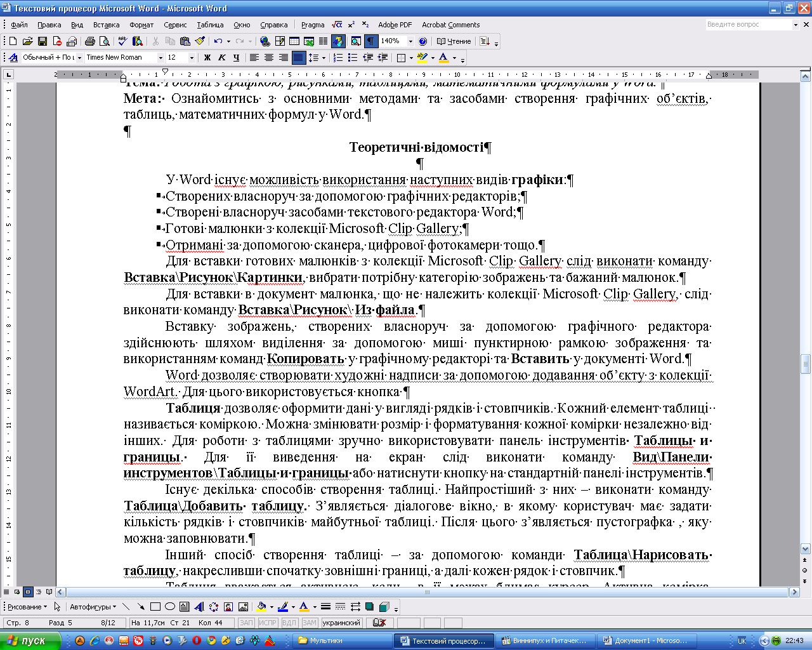Toggle Justify alignment
Screen dimensions: 812x650
(x=299, y=57)
